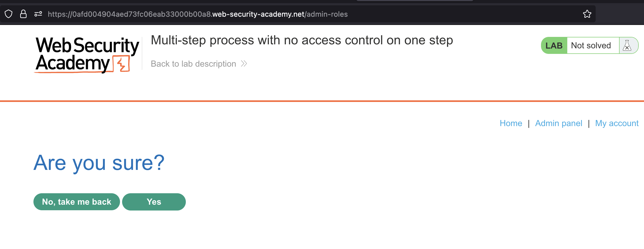Open the site permissions icon in address bar

tap(38, 14)
